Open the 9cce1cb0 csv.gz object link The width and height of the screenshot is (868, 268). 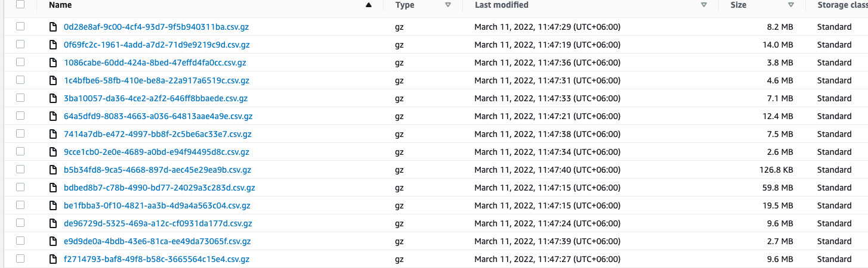pyautogui.click(x=156, y=152)
